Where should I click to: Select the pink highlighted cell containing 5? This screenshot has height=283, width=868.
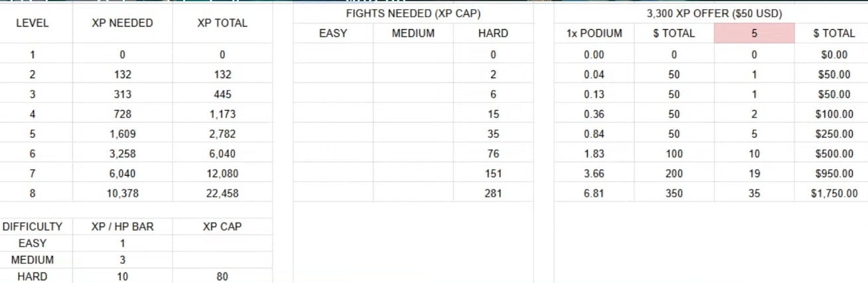click(x=754, y=33)
